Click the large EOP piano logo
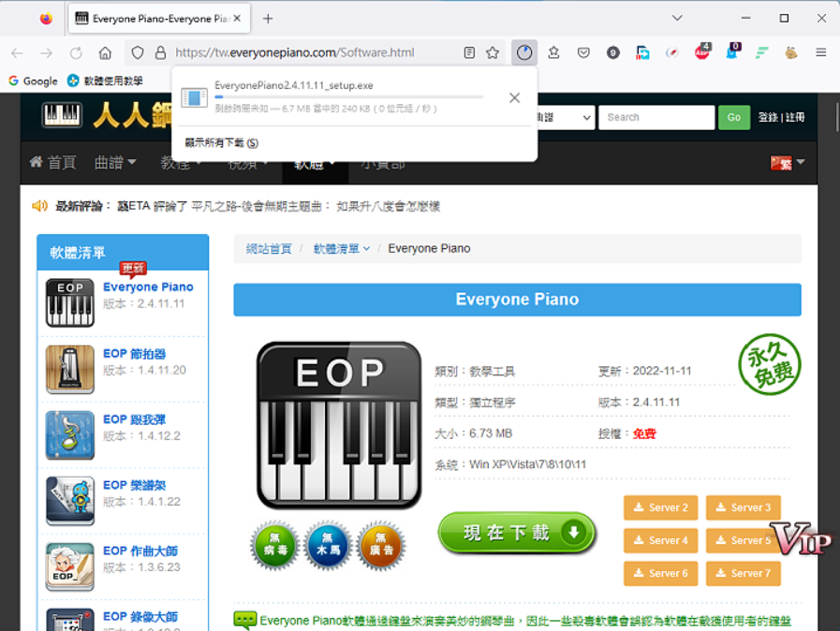Image resolution: width=840 pixels, height=631 pixels. 339,425
